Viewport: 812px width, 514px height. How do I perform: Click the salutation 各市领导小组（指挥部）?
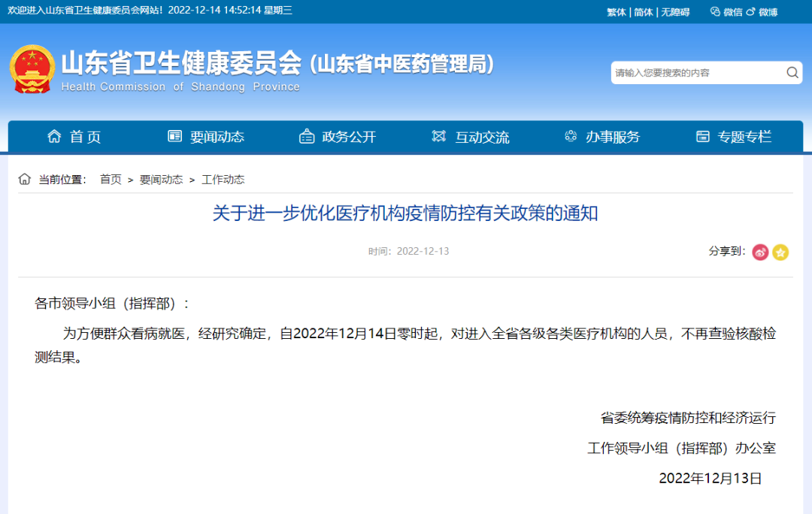(x=112, y=304)
